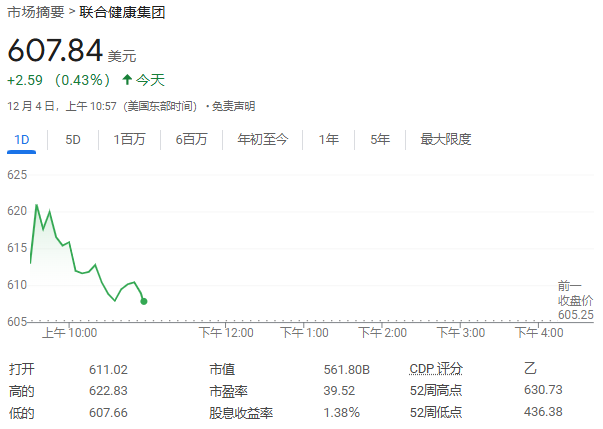Click the high price value 622.83
This screenshot has height=429, width=603.
click(x=108, y=391)
